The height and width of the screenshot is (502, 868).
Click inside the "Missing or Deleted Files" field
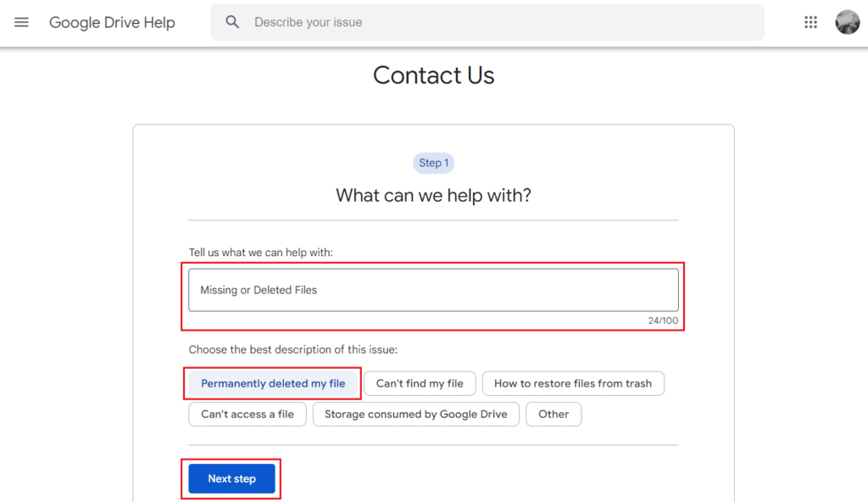pos(433,289)
